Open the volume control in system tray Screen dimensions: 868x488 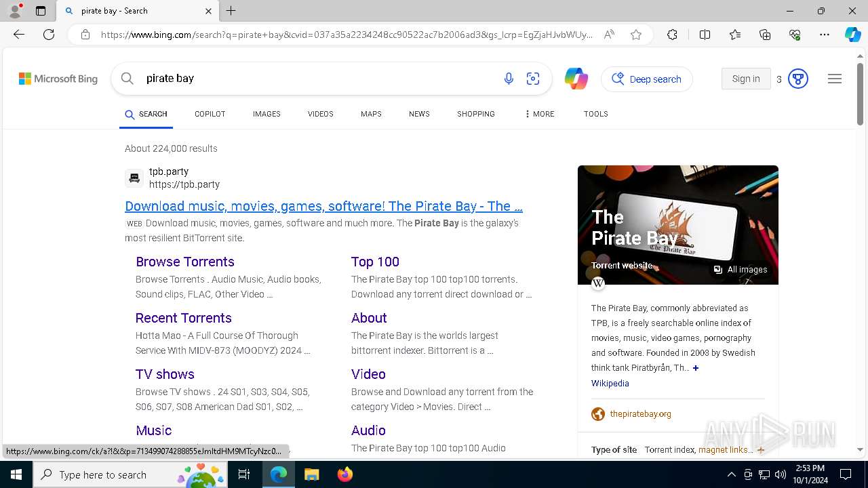pyautogui.click(x=781, y=474)
